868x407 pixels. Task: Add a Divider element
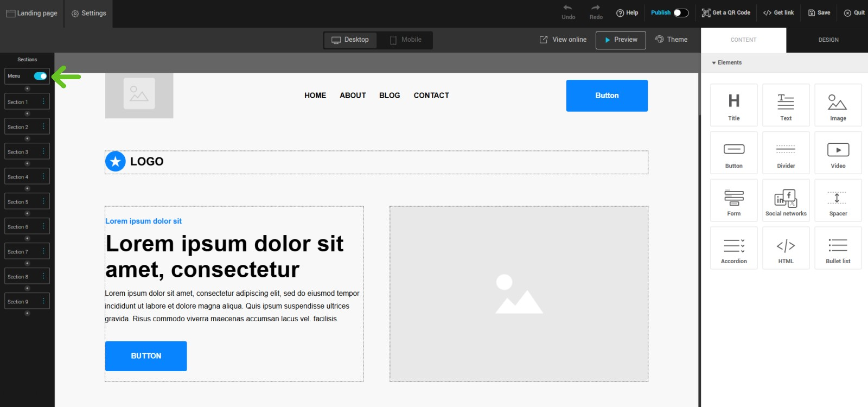786,153
